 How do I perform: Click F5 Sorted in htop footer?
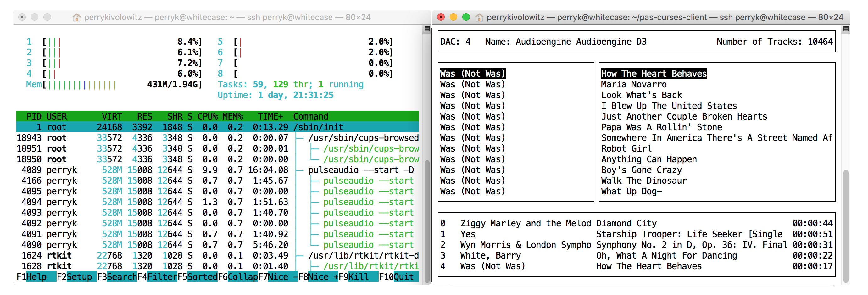pos(198,277)
